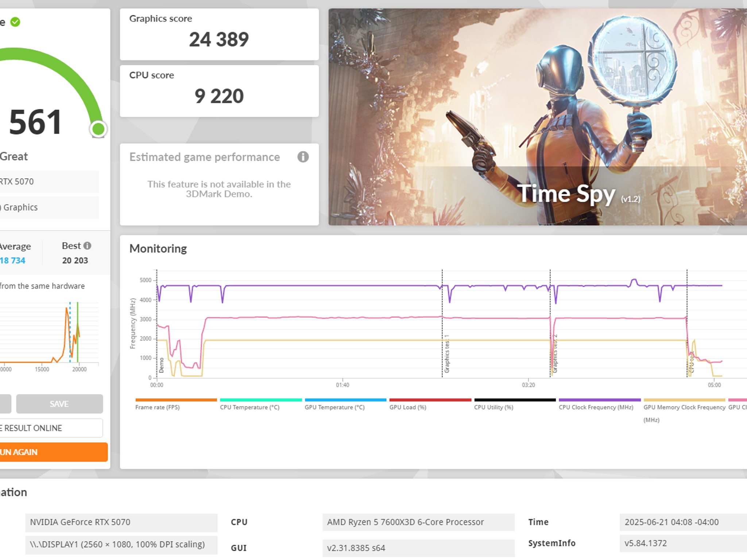Toggle GPU Memory Clock Frequency series
The height and width of the screenshot is (560, 747).
point(684,407)
